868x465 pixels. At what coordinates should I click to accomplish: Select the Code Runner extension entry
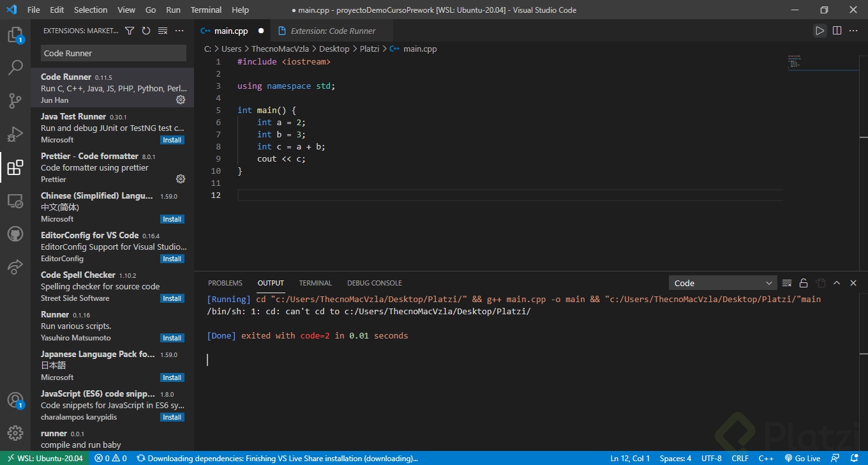click(112, 88)
